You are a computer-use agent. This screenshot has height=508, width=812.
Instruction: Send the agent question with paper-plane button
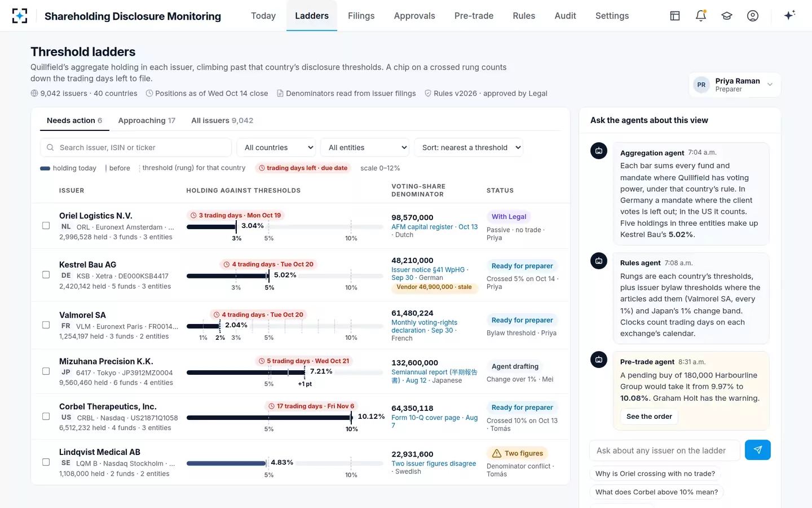coord(758,450)
